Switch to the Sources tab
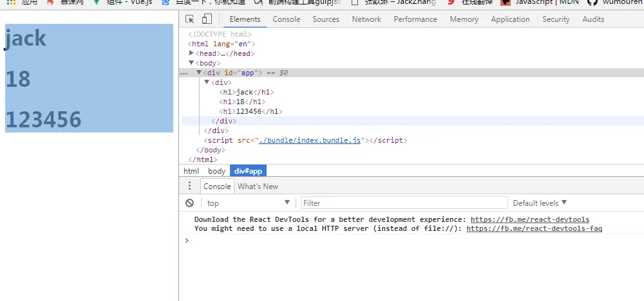Viewport: 644px width, 301px height. 326,19
